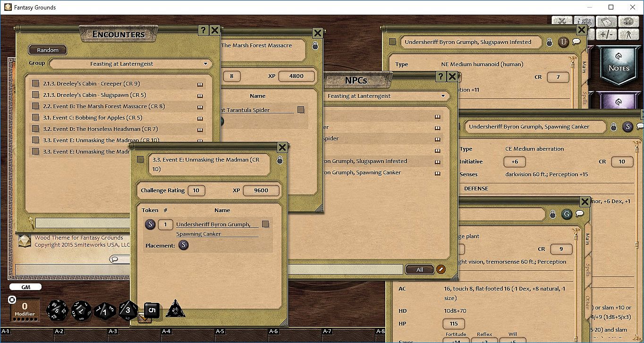Screen dimensions: 644x343
Task: Click the S token on Spawning Canker sheet
Action: coord(627,127)
